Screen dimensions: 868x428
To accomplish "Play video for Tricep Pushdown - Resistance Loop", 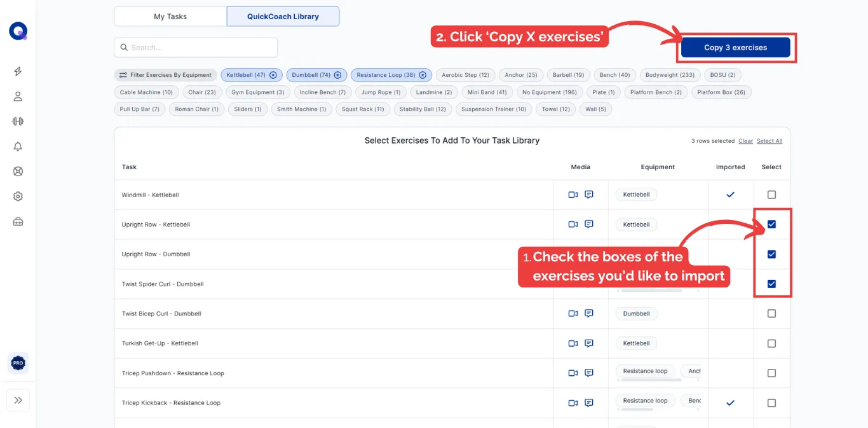I will pos(573,373).
